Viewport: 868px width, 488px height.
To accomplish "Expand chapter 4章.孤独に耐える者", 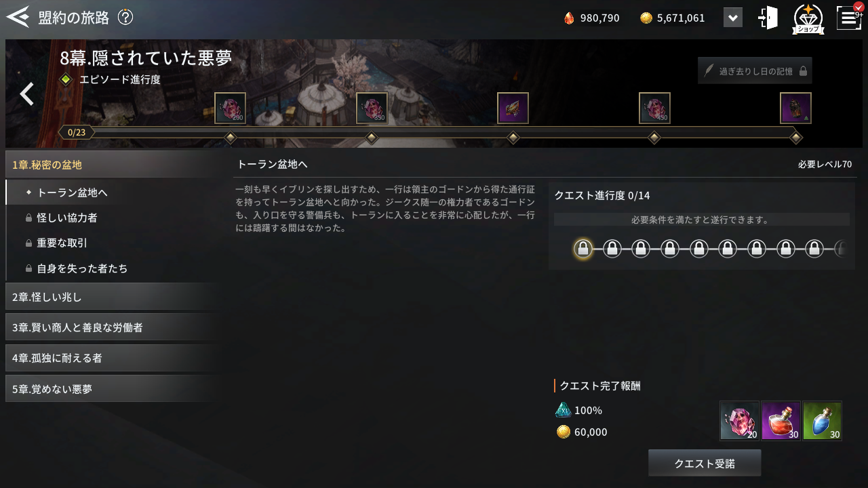I will 112,358.
